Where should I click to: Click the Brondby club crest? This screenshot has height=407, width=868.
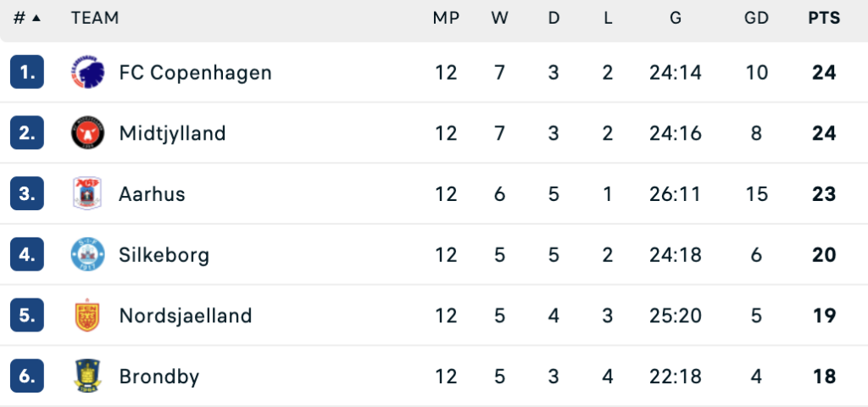click(x=87, y=376)
